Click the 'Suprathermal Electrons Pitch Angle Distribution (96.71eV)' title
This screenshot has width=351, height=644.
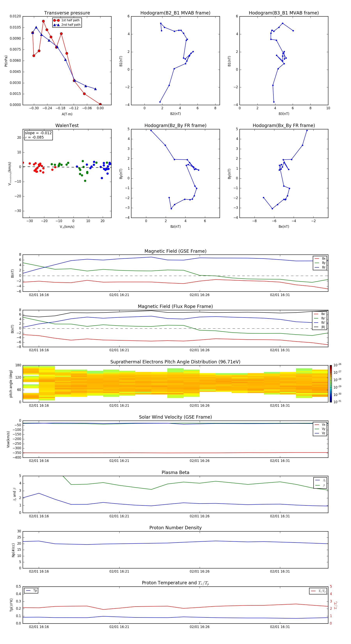(x=175, y=362)
